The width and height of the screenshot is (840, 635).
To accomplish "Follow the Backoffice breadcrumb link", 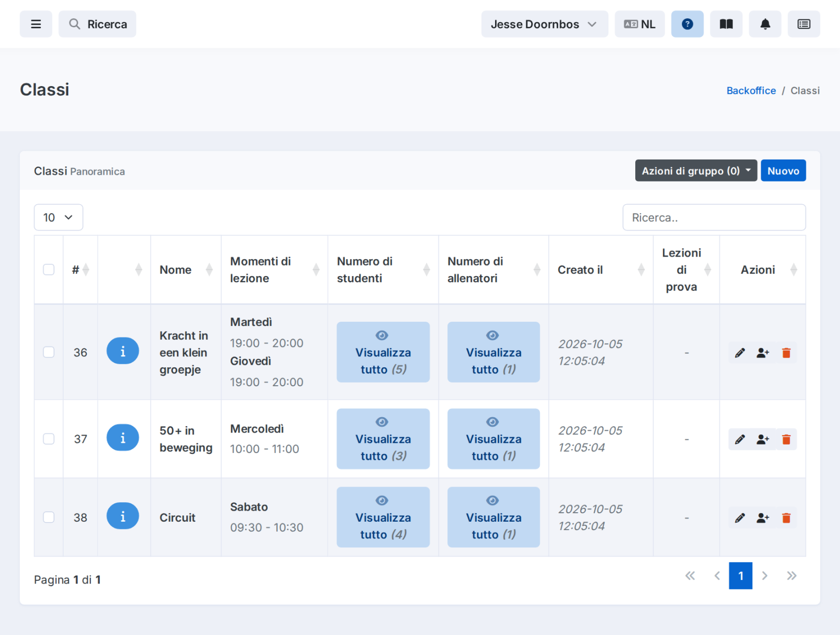I will (751, 90).
